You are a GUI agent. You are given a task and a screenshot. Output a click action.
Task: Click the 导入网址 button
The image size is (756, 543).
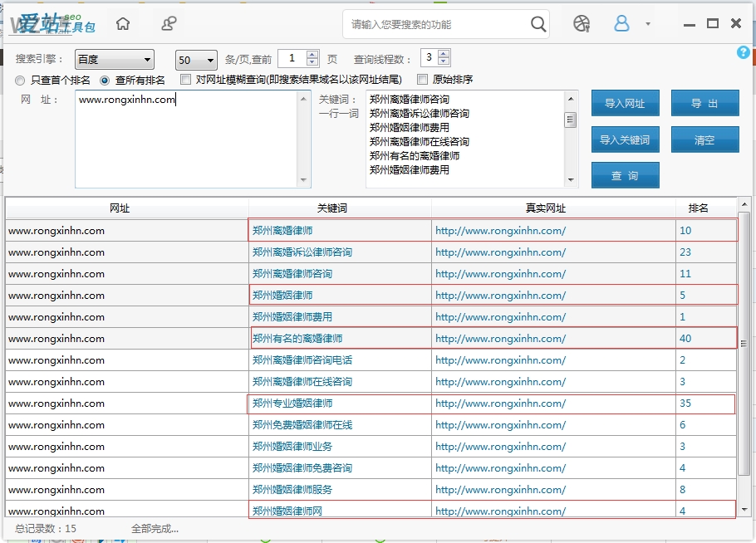pyautogui.click(x=625, y=103)
